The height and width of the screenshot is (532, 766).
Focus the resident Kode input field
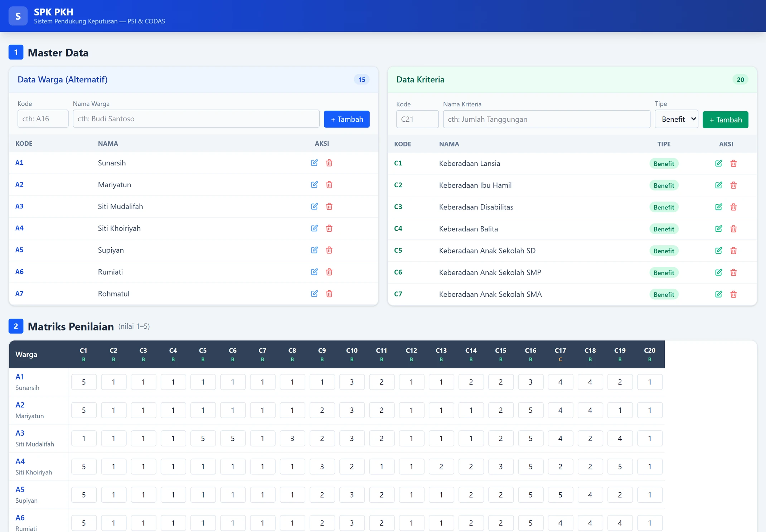(x=43, y=119)
